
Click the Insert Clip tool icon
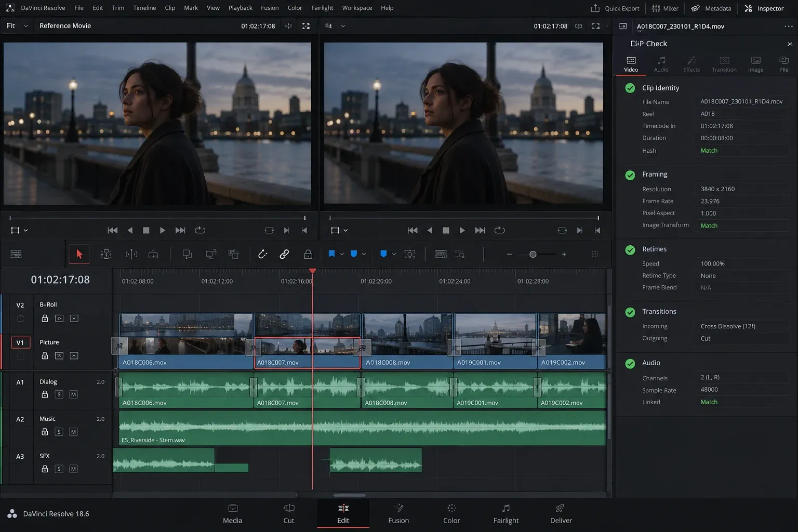coord(187,254)
